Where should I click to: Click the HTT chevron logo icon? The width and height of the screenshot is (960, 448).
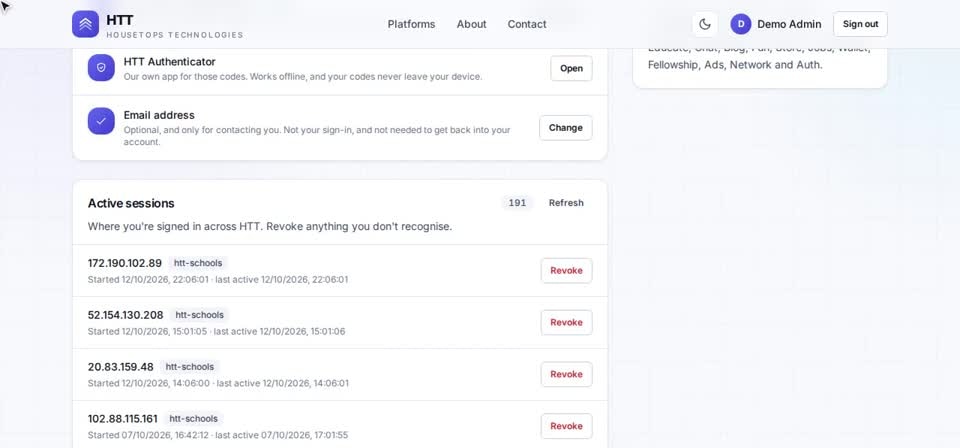[x=85, y=24]
